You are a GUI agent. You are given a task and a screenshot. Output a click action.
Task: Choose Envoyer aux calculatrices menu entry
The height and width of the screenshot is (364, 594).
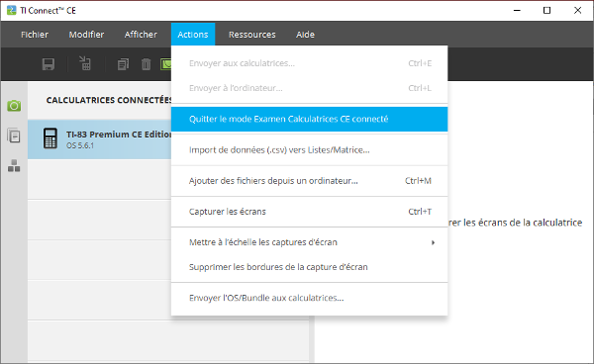[309, 63]
